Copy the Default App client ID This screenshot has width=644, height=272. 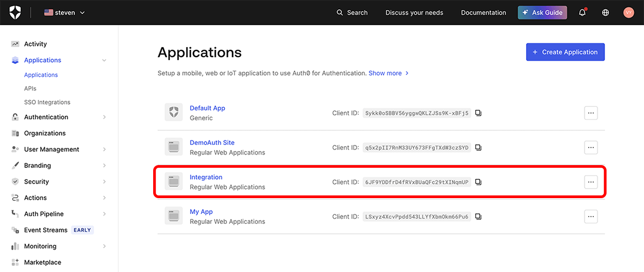click(478, 113)
